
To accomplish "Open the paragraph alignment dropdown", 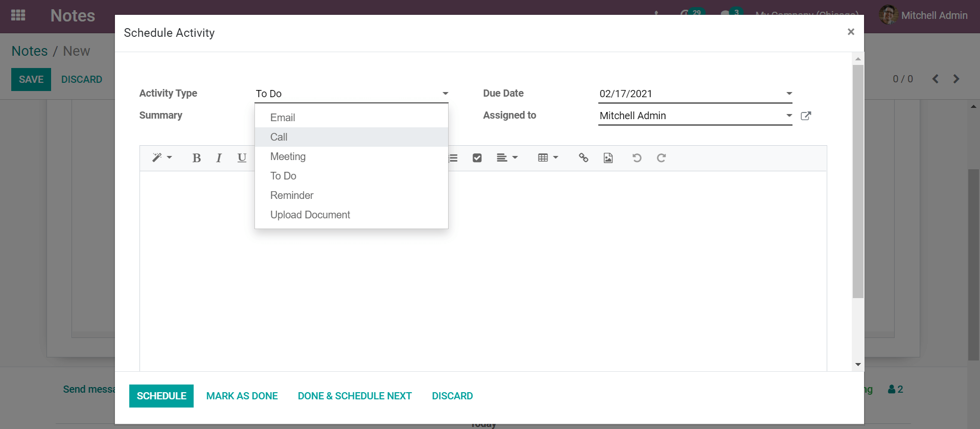I will click(507, 158).
